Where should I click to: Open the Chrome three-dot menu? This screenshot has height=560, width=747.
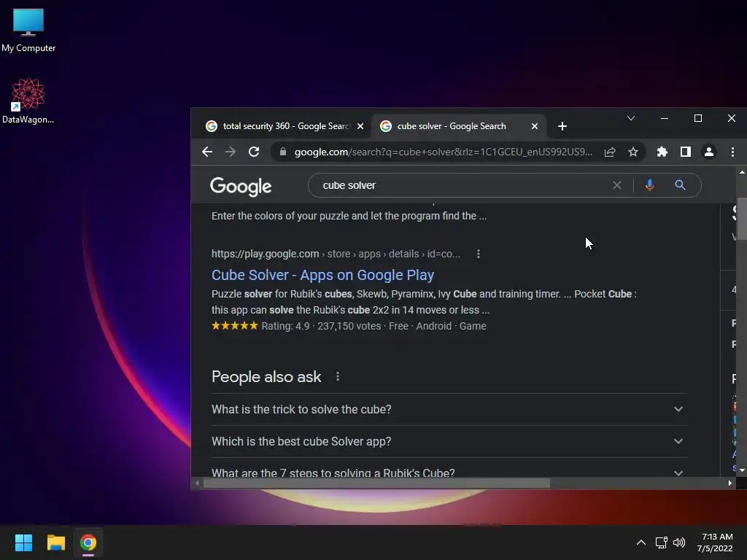pyautogui.click(x=732, y=152)
